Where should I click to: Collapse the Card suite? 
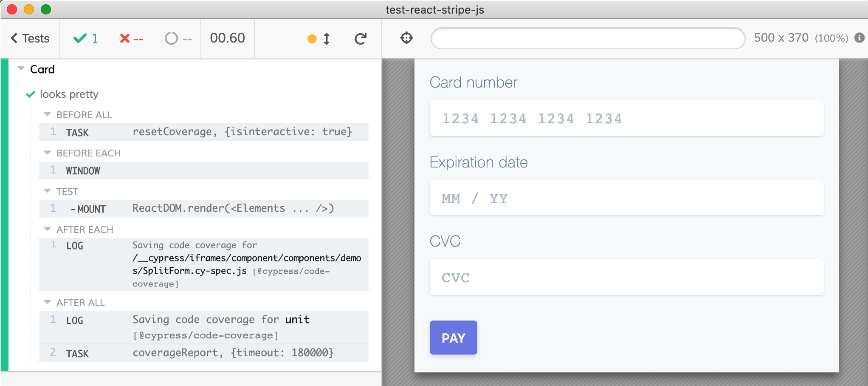pos(21,68)
